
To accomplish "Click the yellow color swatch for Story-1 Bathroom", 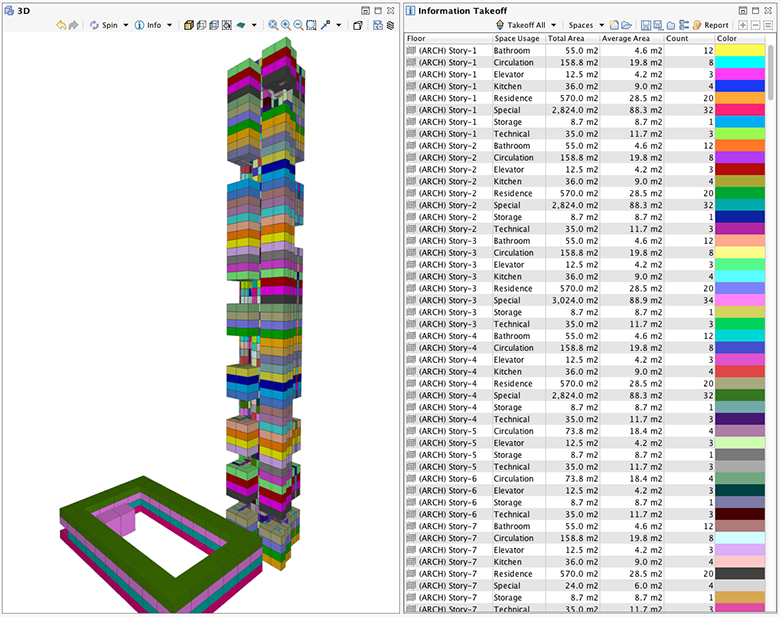I will [x=740, y=50].
